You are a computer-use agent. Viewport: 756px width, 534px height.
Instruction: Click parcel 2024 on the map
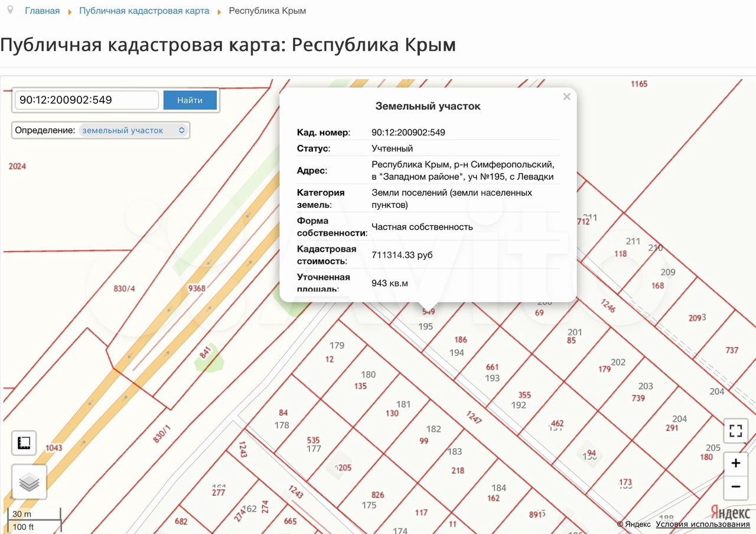click(x=17, y=167)
